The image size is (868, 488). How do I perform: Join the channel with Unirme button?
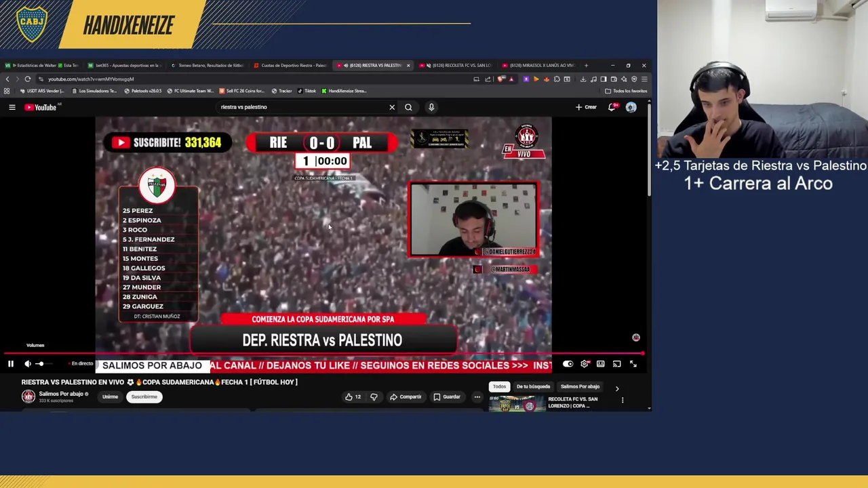click(x=110, y=396)
